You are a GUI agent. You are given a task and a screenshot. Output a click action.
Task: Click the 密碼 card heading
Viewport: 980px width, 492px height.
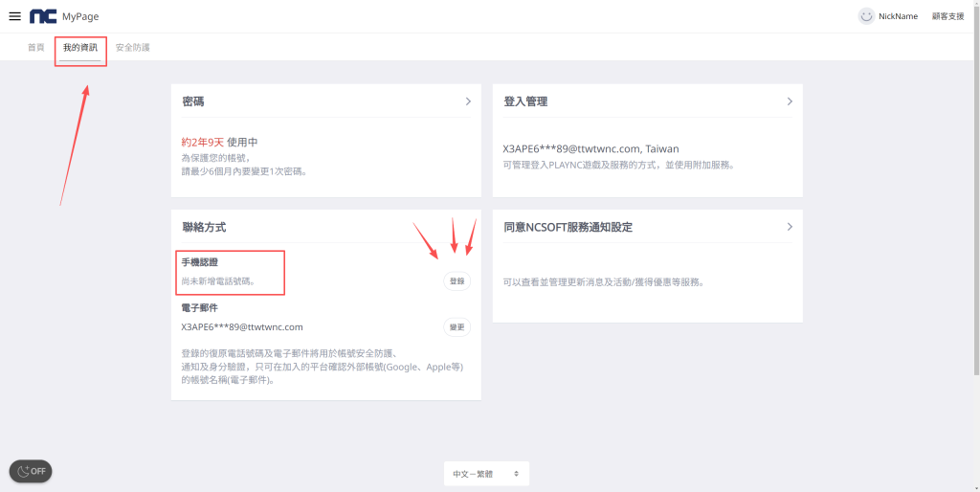coord(193,101)
